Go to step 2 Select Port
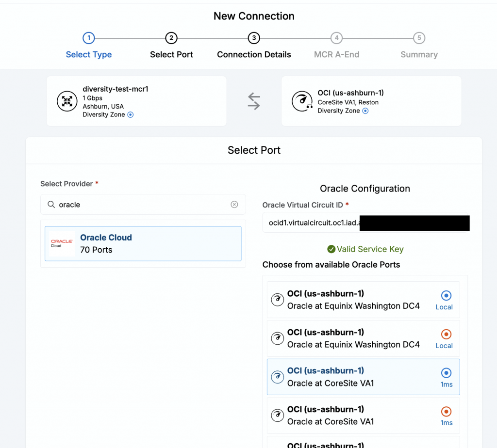 click(x=171, y=46)
